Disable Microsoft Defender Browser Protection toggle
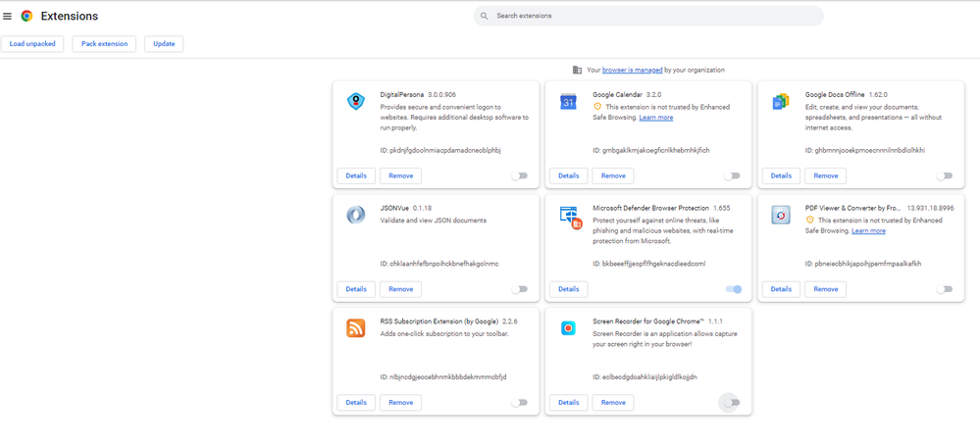The image size is (980, 444). click(x=734, y=289)
